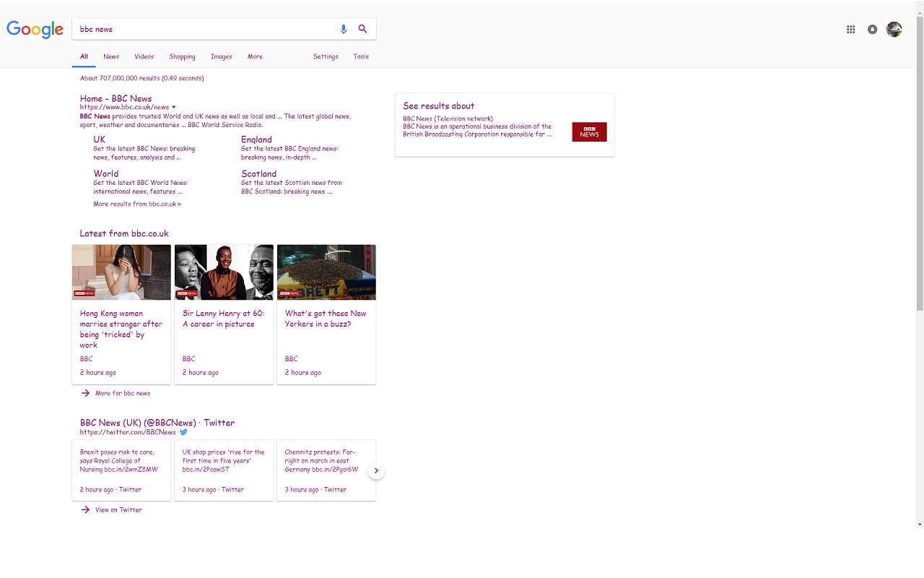Open 'BBC News (UK) (@BBCNews) · Twitter' result

click(x=157, y=423)
